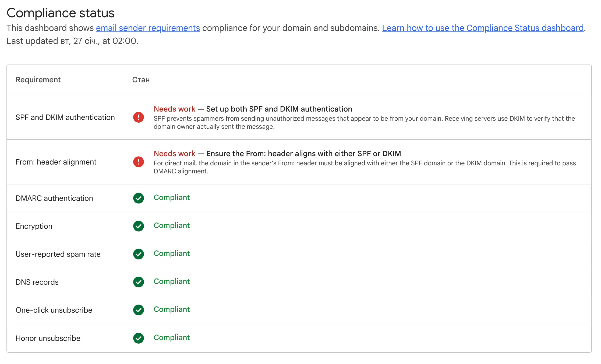Screen dimensions: 601x364
Task: Click the Compliance status page title
Action: point(61,12)
